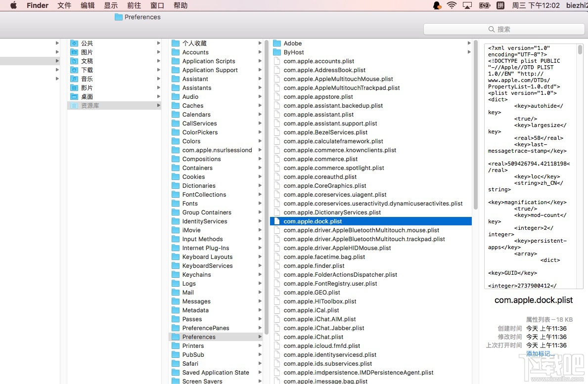The image size is (588, 384).
Task: Click the Adobe folder icon
Action: (277, 43)
